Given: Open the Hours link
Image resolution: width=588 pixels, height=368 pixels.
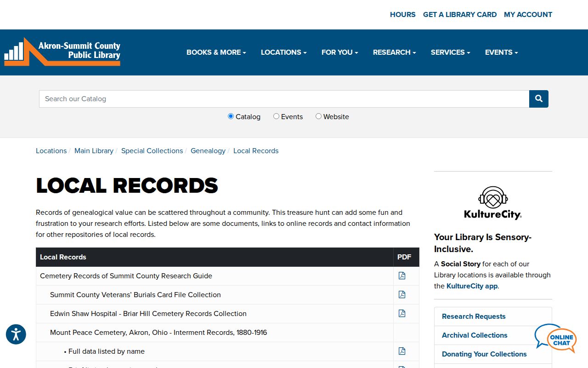Looking at the screenshot, I should [x=403, y=15].
